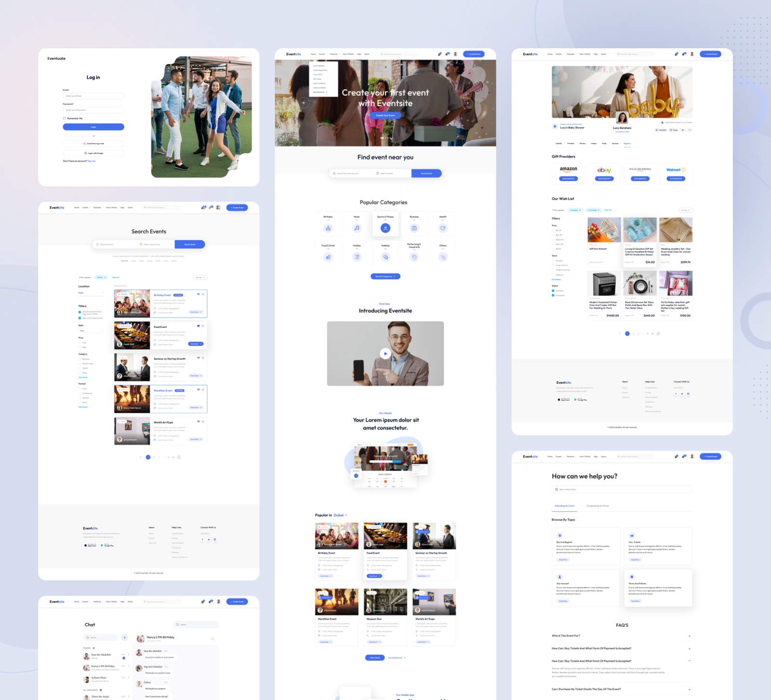Screen dimensions: 771x700
Task: Select the Performing & Visual Arts icon
Action: pos(414,257)
